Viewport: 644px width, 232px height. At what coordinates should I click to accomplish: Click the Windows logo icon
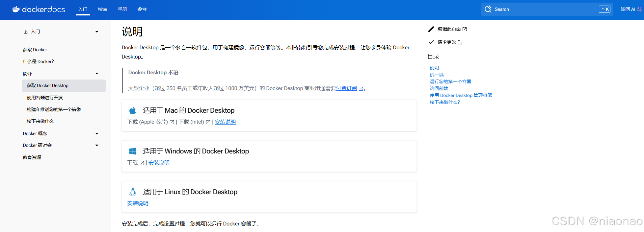click(133, 151)
